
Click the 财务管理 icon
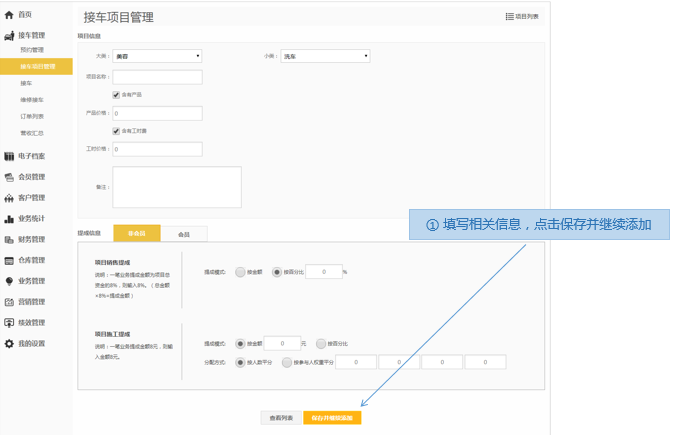(x=9, y=240)
